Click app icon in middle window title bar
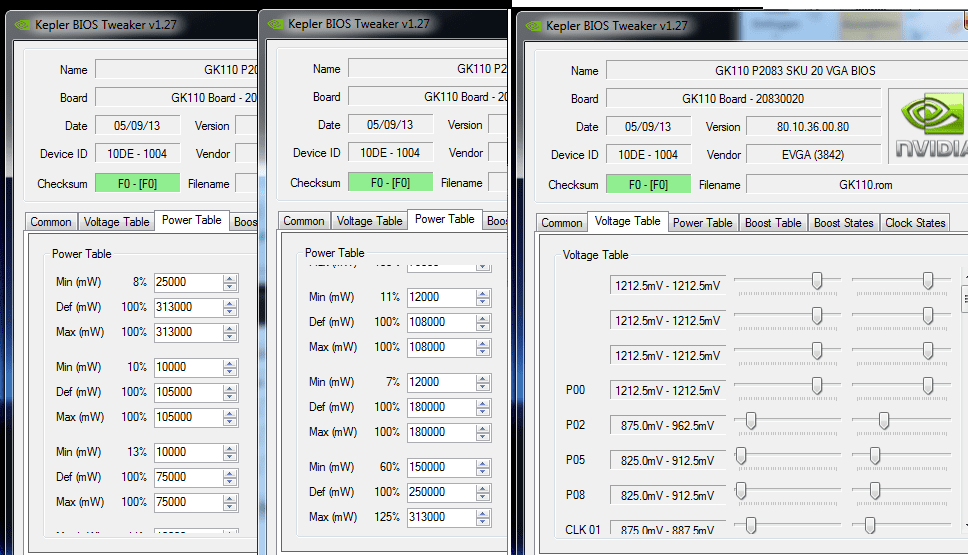968x555 pixels. 275,23
